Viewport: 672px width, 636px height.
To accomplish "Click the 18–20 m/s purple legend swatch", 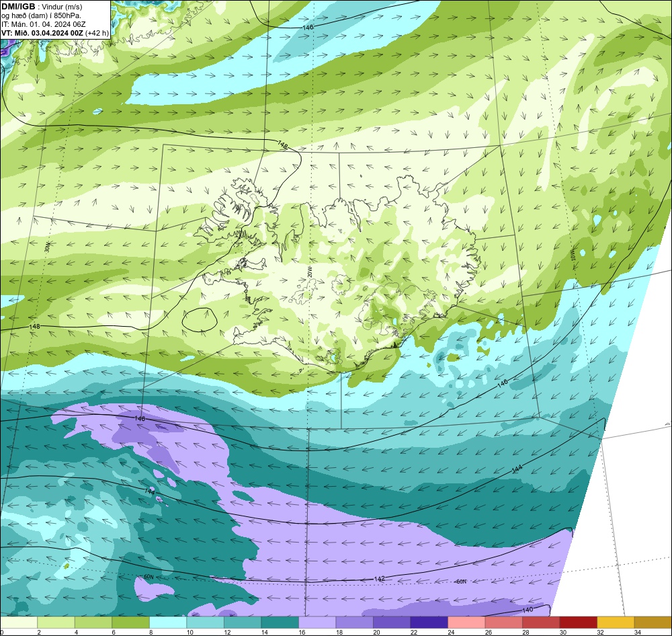I will tap(354, 623).
